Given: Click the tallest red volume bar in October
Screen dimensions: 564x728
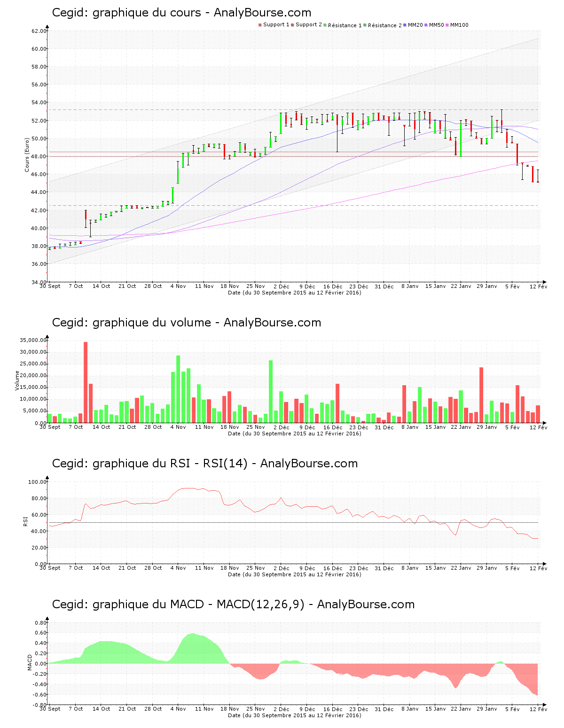Looking at the screenshot, I should [86, 382].
